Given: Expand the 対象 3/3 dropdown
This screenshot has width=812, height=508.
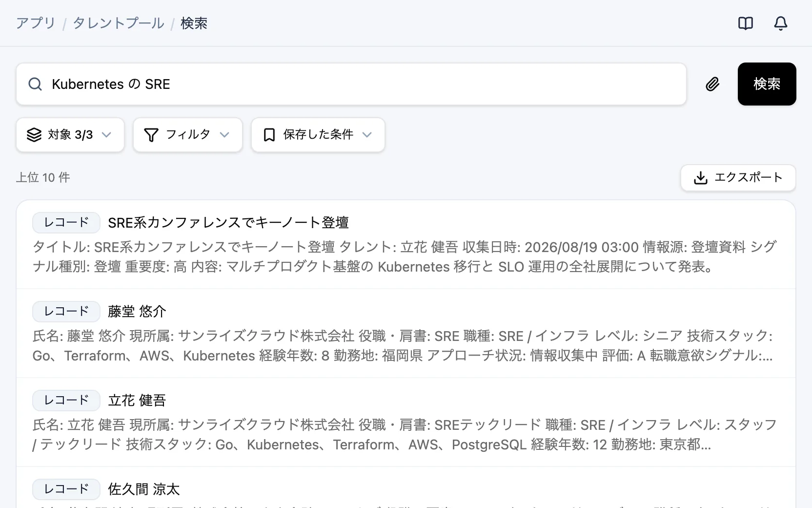Looking at the screenshot, I should point(70,135).
